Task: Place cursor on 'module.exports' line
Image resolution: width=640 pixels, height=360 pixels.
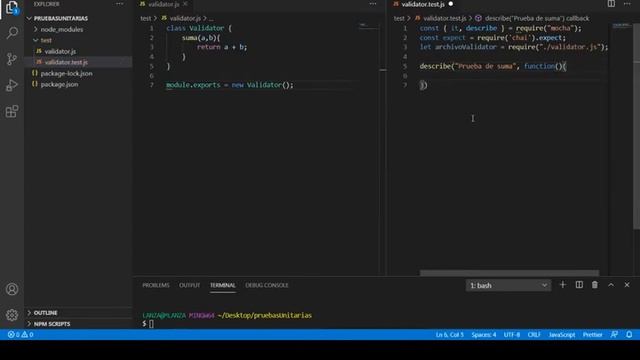Action: click(229, 85)
